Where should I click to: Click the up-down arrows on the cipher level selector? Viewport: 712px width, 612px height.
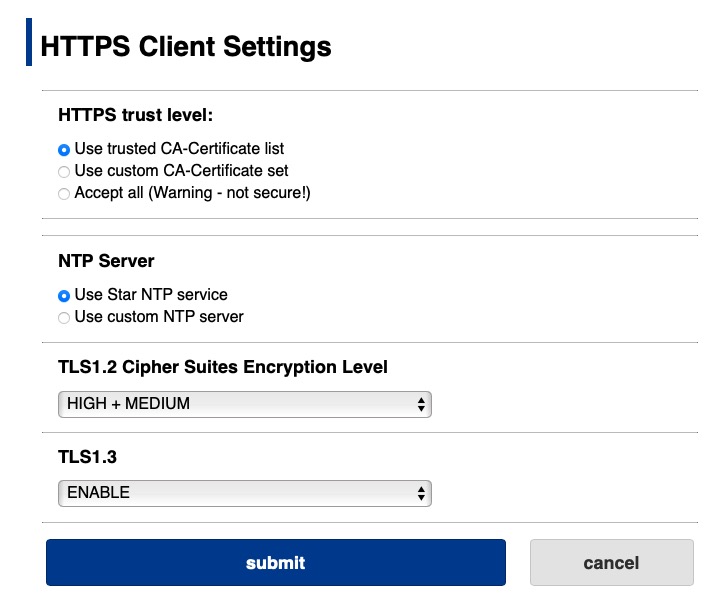421,404
